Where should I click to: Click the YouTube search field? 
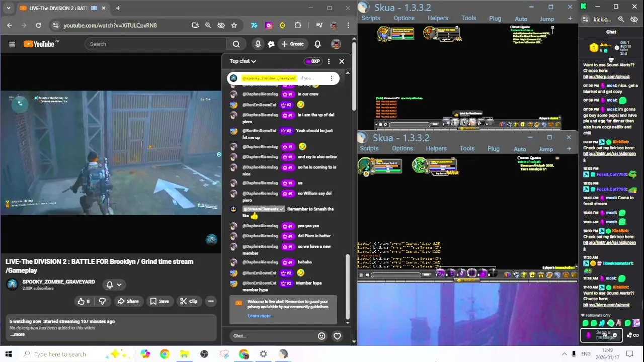(x=155, y=44)
